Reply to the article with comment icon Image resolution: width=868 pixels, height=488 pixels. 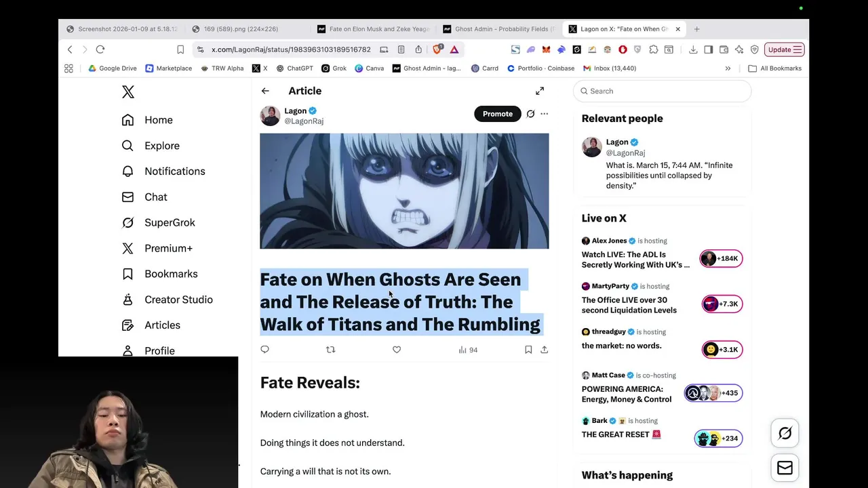tap(264, 350)
